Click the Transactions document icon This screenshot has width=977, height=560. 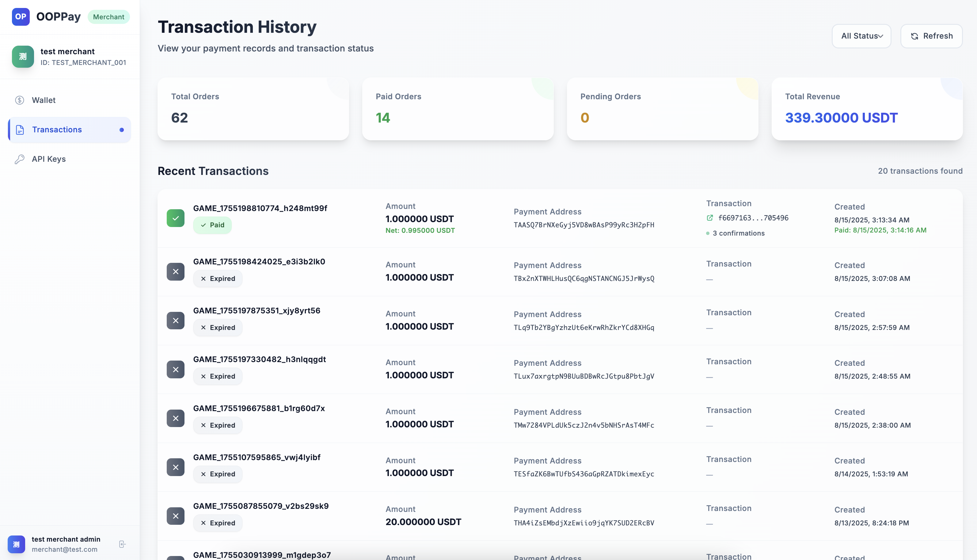coord(20,130)
